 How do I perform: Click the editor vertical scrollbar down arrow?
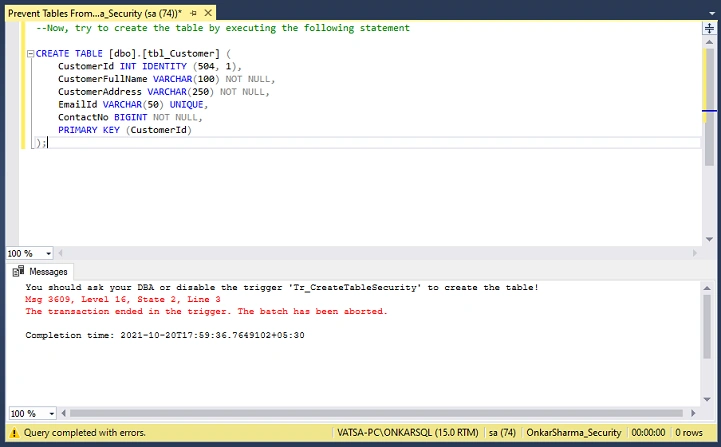[709, 239]
